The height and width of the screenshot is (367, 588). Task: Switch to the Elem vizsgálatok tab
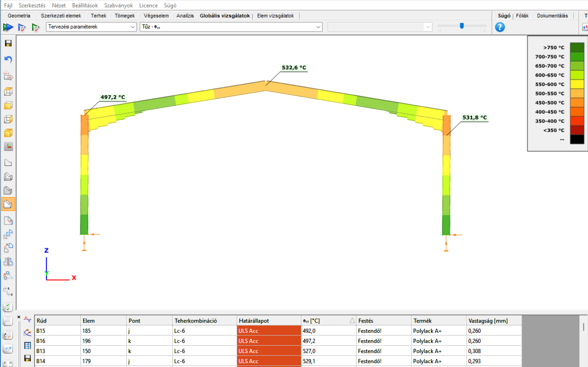click(275, 16)
